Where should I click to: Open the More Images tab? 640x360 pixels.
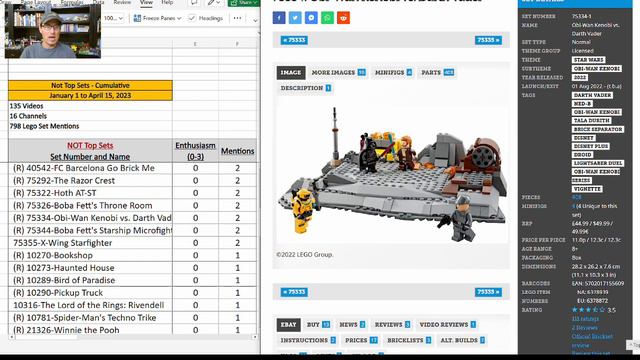click(338, 72)
